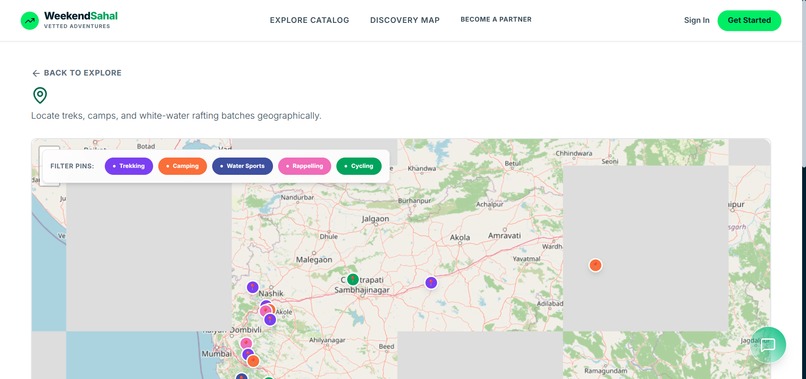This screenshot has width=806, height=379.
Task: Click the Mumbai label on the map
Action: pyautogui.click(x=216, y=354)
